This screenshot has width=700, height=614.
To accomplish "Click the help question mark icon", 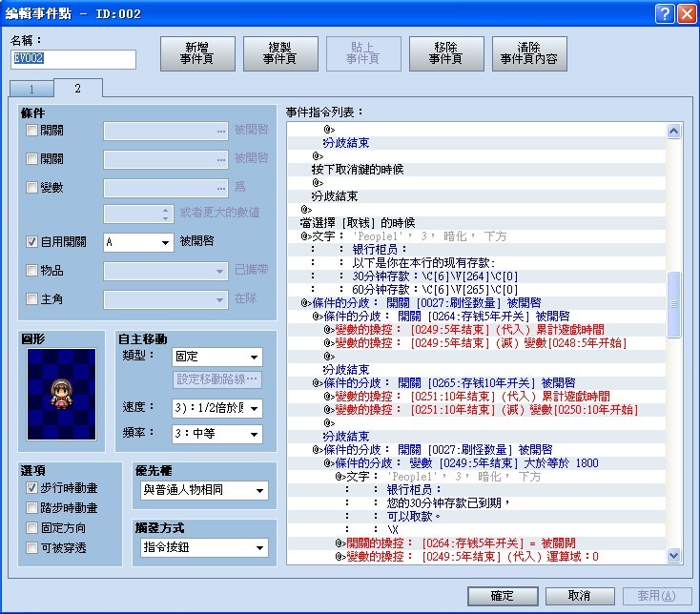I will click(x=665, y=14).
